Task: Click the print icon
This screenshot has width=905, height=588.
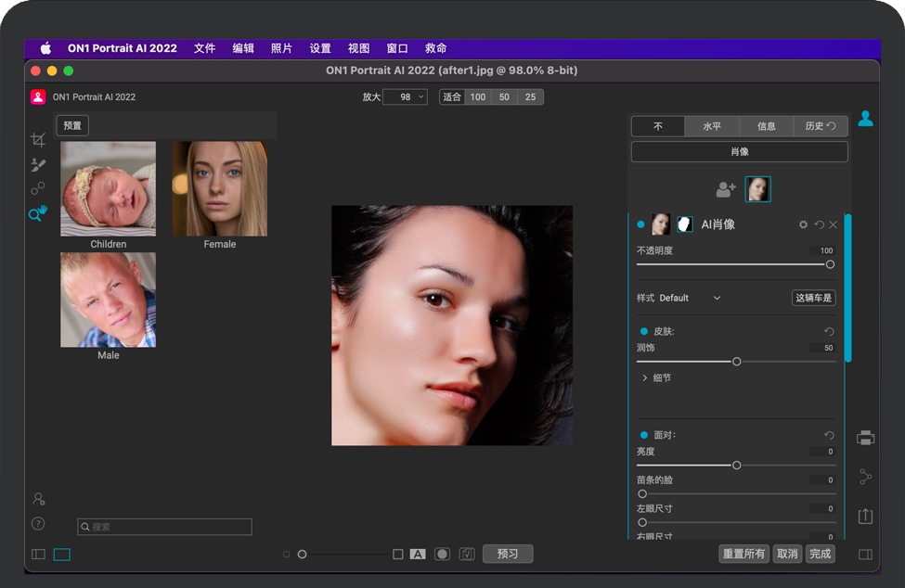Action: click(x=865, y=438)
